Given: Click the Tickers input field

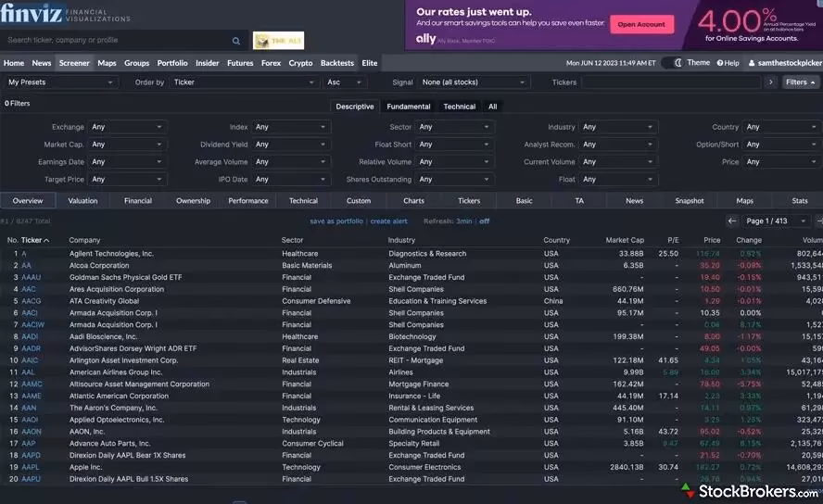Looking at the screenshot, I should click(x=671, y=82).
